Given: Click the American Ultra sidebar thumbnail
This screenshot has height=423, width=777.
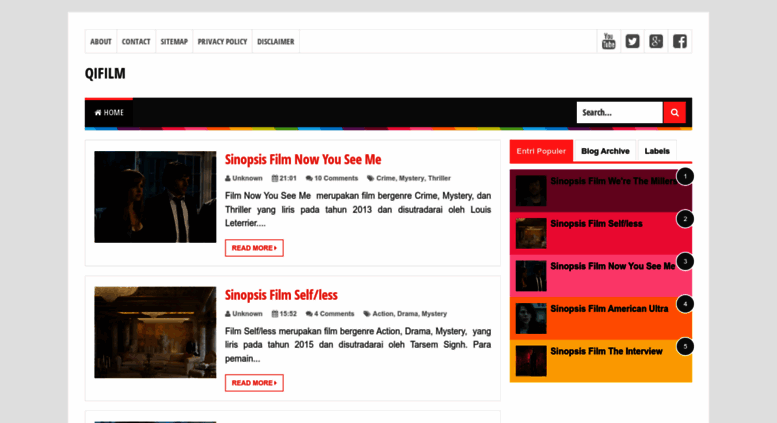Looking at the screenshot, I should point(531,318).
